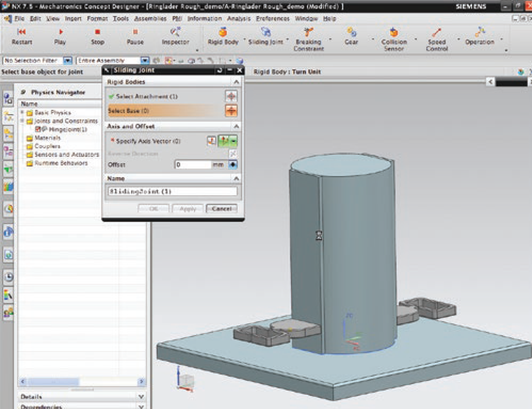Open the Inspector

point(176,36)
